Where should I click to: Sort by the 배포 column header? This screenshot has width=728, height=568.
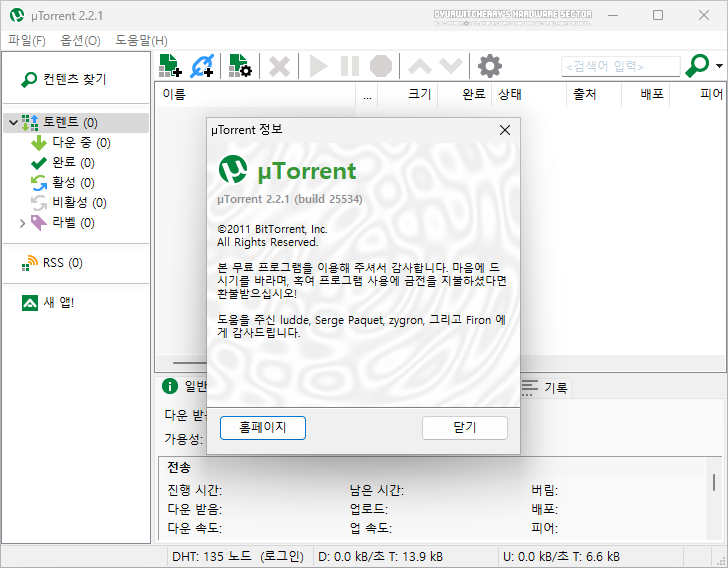(646, 94)
